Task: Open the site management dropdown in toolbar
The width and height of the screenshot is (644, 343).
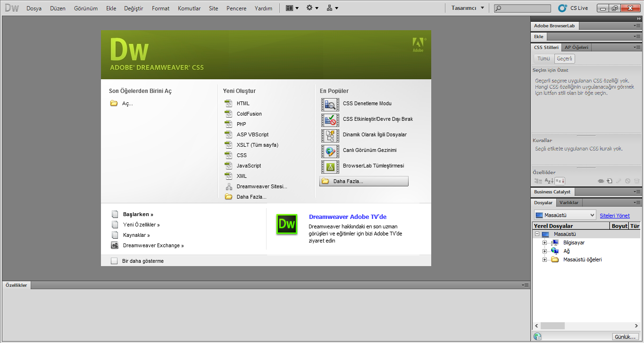Action: 332,8
